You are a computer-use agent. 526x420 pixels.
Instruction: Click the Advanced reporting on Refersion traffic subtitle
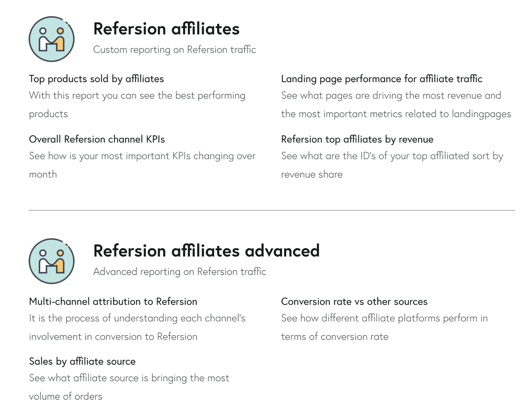click(180, 272)
